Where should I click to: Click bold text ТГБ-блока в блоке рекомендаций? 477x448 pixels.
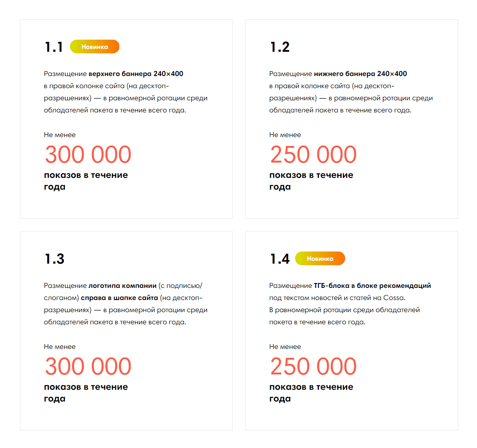[372, 285]
